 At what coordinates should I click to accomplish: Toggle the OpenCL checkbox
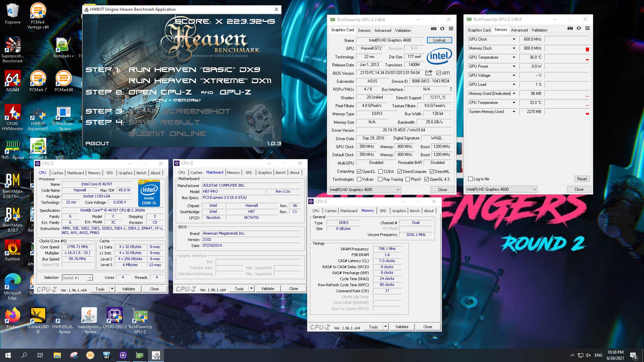[x=359, y=172]
